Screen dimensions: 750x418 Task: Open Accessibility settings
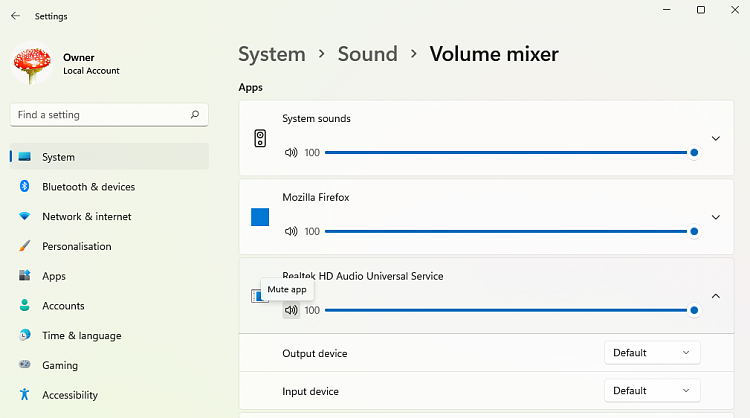70,395
